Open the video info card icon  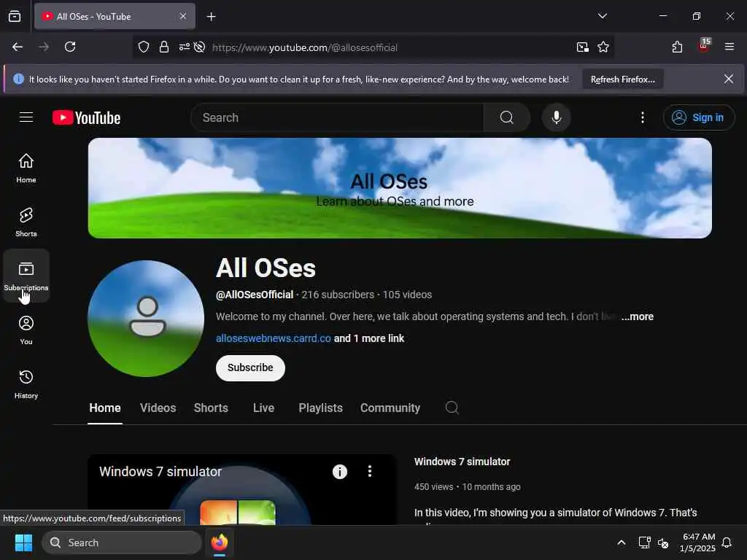pyautogui.click(x=340, y=472)
